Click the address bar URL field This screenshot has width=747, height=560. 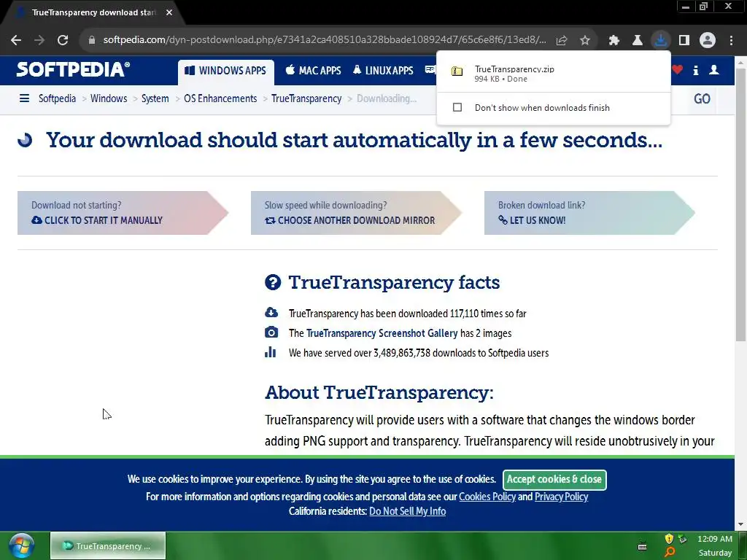pyautogui.click(x=324, y=40)
